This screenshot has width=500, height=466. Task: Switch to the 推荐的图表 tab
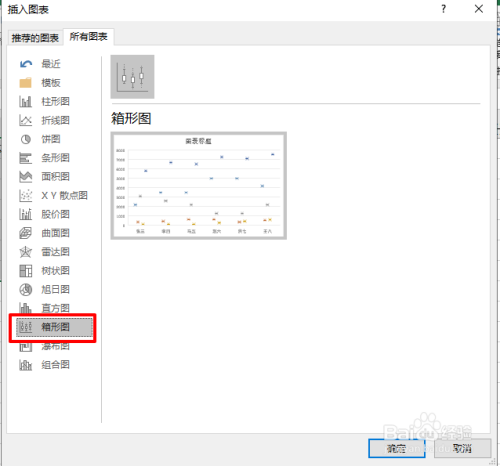click(35, 38)
